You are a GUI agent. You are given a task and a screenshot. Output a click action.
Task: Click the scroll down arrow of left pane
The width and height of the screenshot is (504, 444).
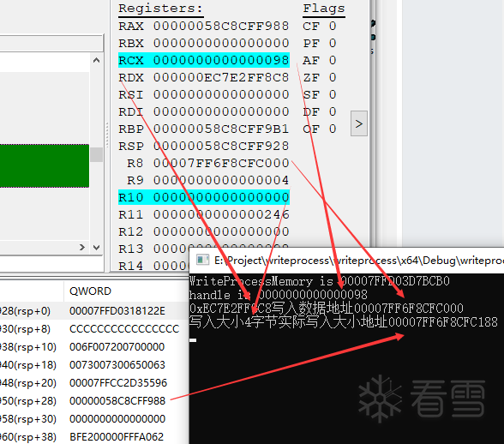(96, 248)
